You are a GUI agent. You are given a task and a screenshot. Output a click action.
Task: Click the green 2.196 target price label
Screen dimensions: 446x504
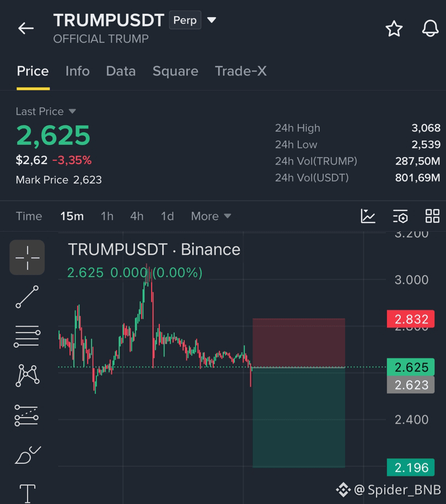point(411,467)
